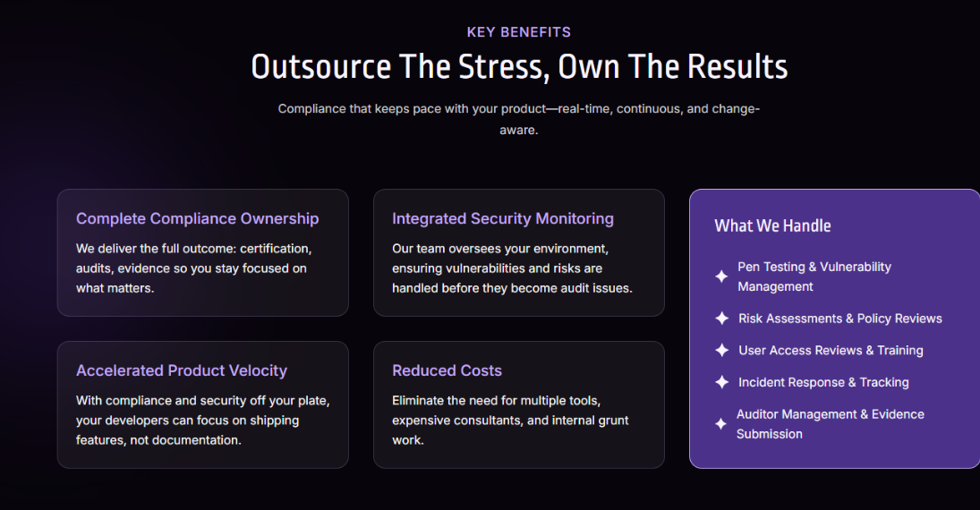Viewport: 980px width, 510px height.
Task: Click User Access Reviews & Training item
Action: point(830,351)
